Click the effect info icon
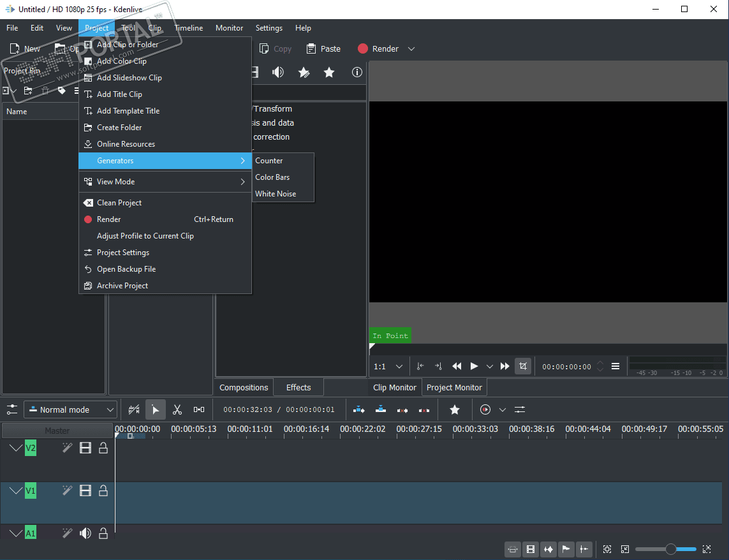The height and width of the screenshot is (560, 729). (357, 72)
